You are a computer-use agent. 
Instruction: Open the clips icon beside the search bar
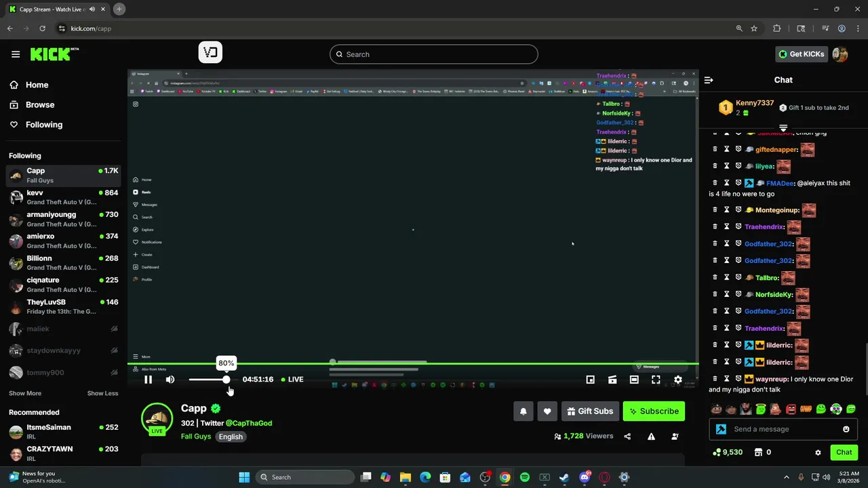tap(210, 53)
